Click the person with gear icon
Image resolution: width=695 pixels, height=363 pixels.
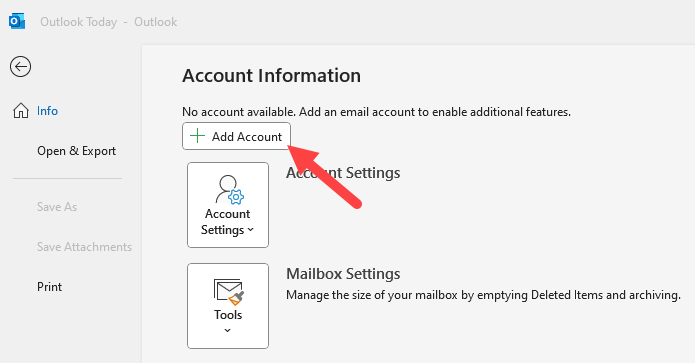click(x=229, y=190)
